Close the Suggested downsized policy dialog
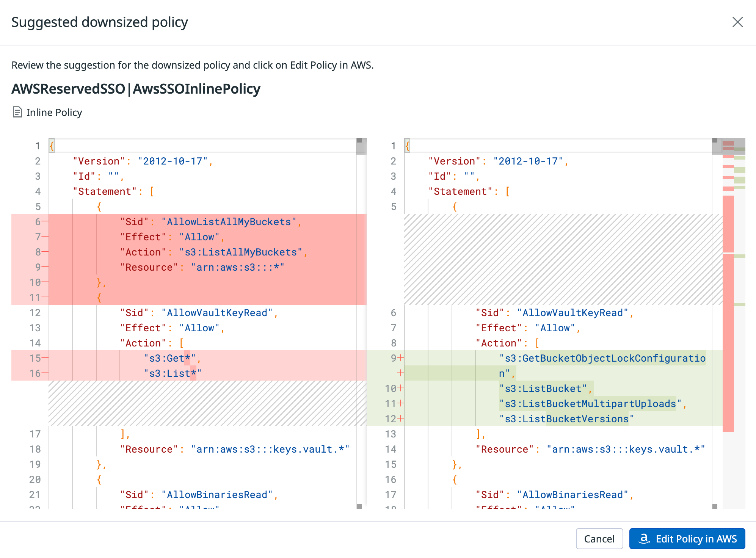This screenshot has height=558, width=756. tap(737, 22)
